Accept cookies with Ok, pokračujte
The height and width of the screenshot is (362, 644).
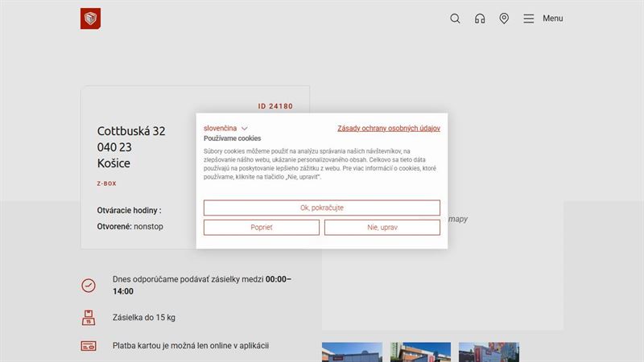coord(321,208)
